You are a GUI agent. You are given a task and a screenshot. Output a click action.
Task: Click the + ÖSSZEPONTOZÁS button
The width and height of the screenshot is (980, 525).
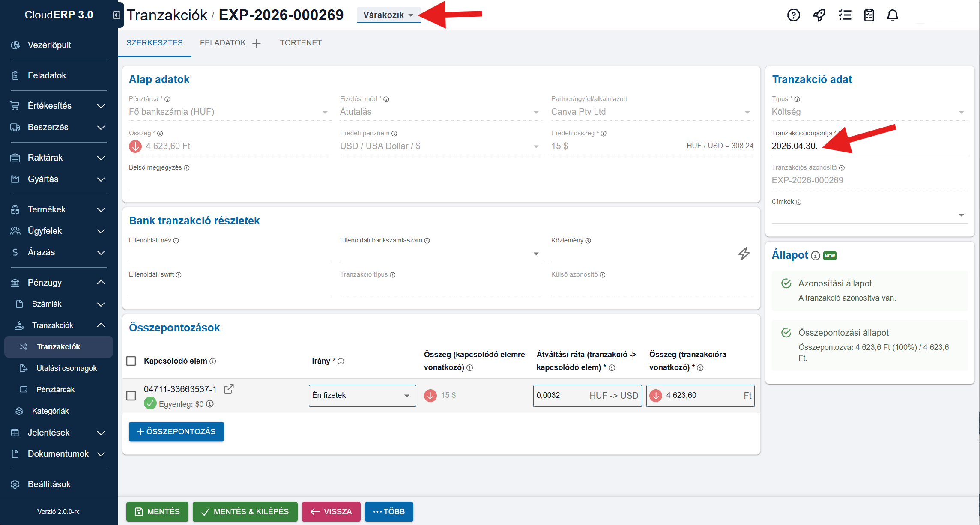click(x=176, y=432)
